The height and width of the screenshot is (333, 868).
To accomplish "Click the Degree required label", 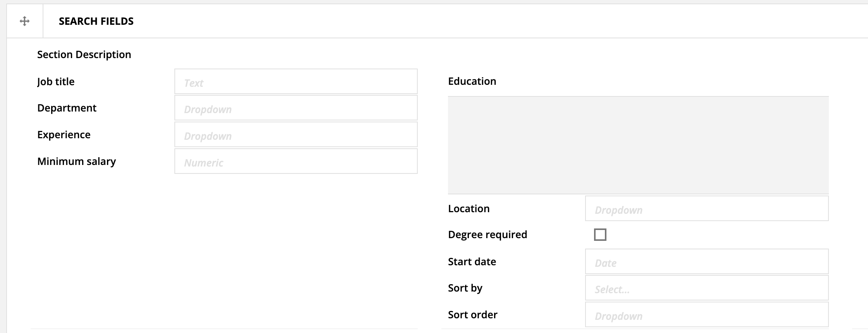I will 487,235.
